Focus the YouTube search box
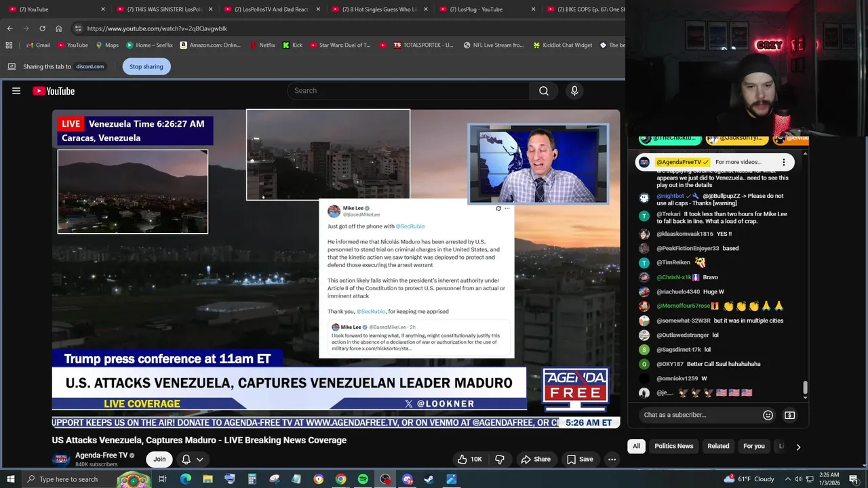Screen dimensions: 868x488 (x=408, y=91)
